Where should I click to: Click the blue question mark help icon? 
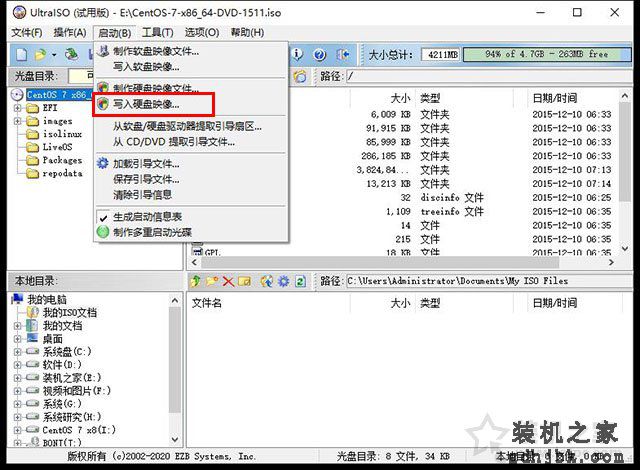click(x=320, y=54)
